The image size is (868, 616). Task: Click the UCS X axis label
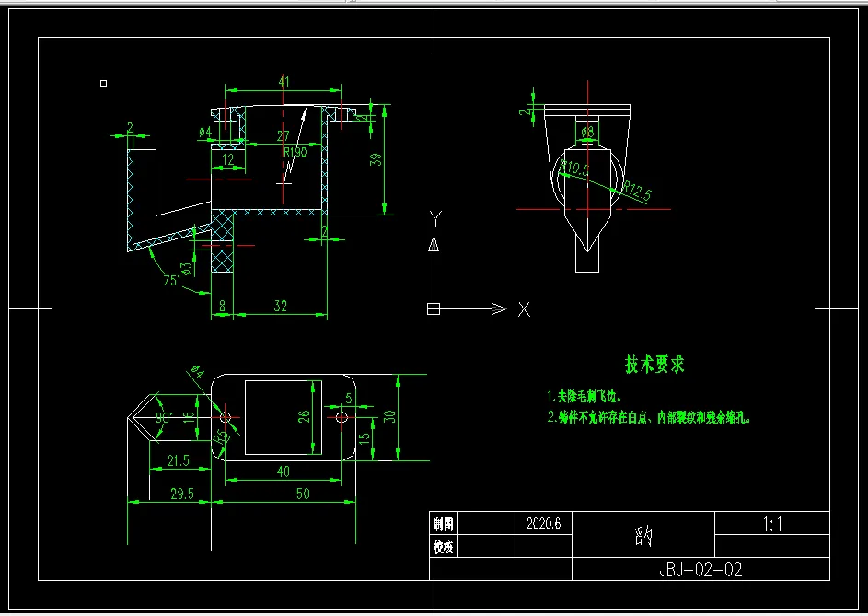524,309
